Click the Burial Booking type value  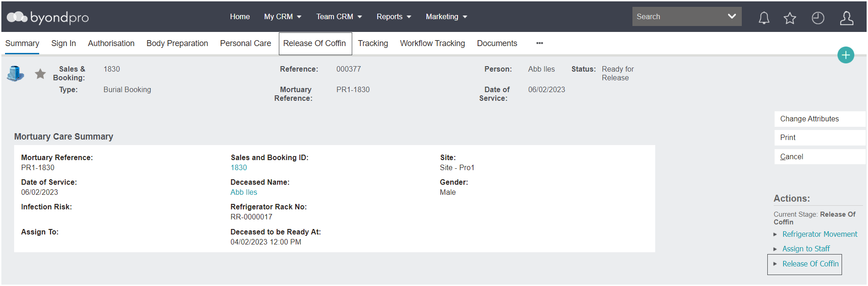pos(127,89)
